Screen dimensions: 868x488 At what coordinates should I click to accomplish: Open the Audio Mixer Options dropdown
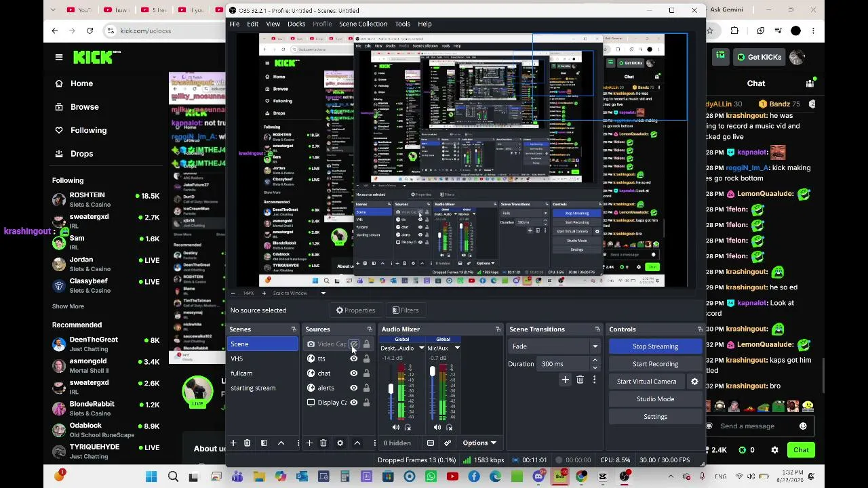(x=479, y=443)
